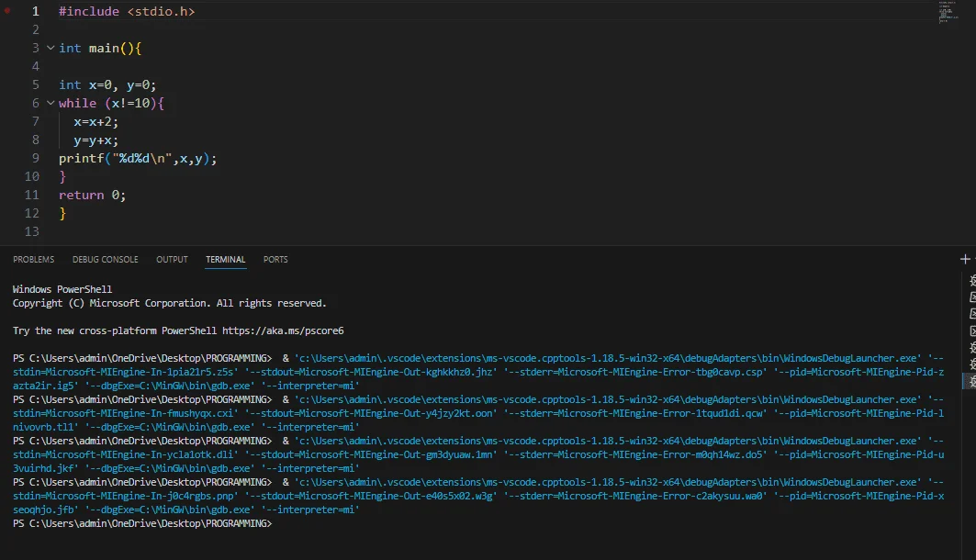Click the 'Windows PowerShell' terminal header text
Screen dimensions: 976x560
click(62, 289)
